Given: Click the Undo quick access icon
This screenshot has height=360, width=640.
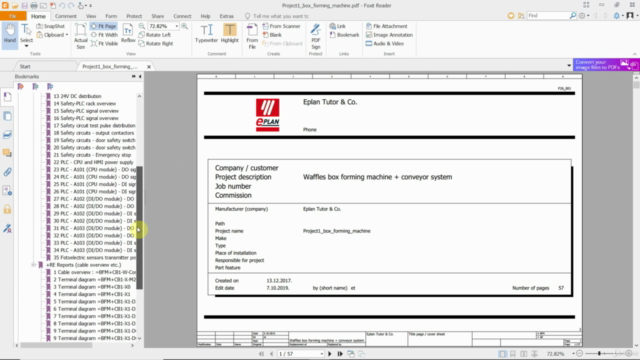Looking at the screenshot, I should click(x=62, y=5).
